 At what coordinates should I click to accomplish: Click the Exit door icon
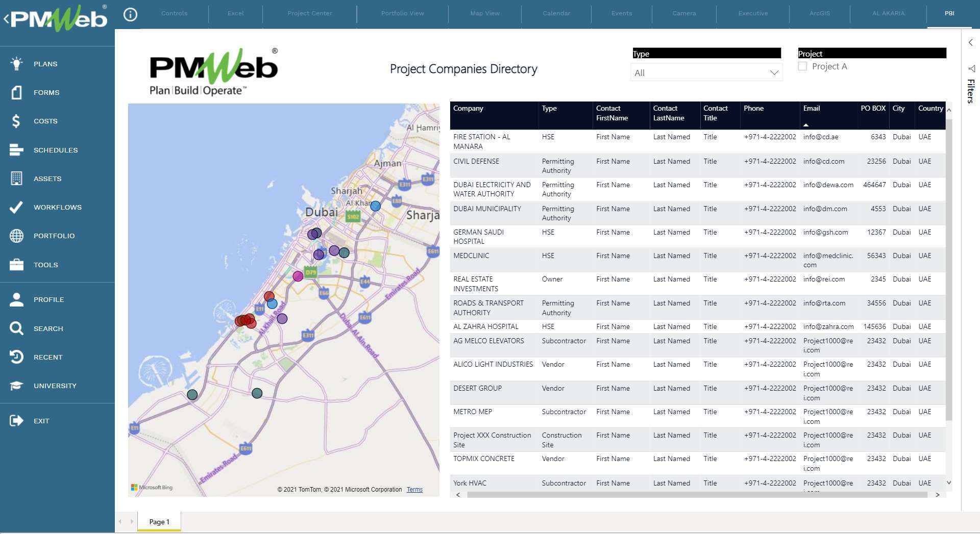[16, 421]
